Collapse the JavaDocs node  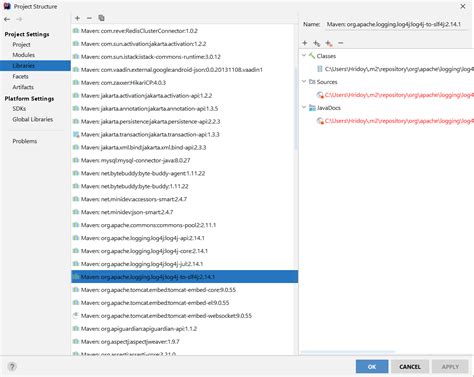[x=304, y=107]
